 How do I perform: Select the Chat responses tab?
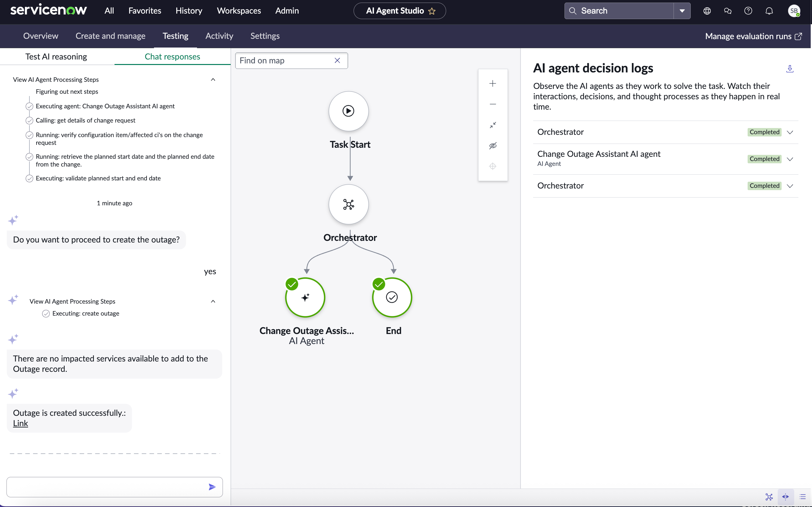172,57
